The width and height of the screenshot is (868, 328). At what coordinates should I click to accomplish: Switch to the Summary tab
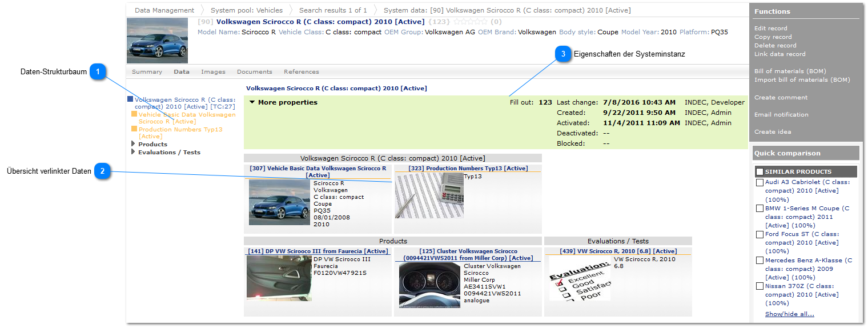click(147, 72)
